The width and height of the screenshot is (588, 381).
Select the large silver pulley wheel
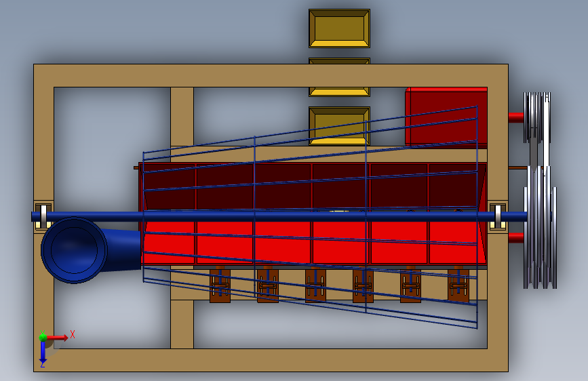[540, 228]
